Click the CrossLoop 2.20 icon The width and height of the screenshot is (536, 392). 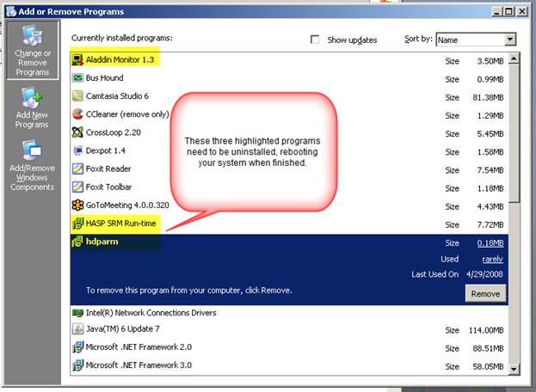click(x=77, y=132)
